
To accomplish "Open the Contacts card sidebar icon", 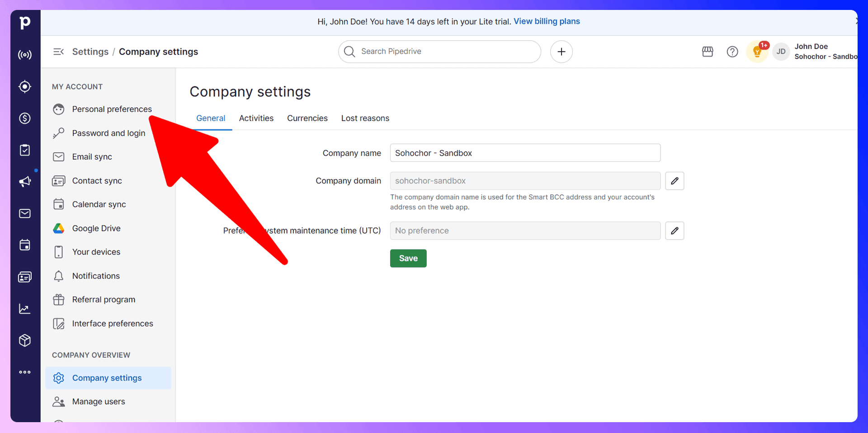I will (25, 277).
